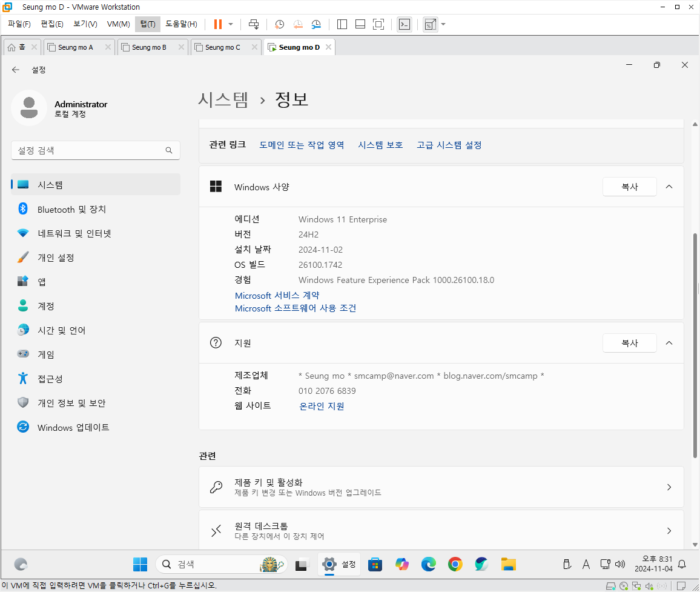
Task: Toggle the thumbnail bar view icon
Action: pyautogui.click(x=360, y=24)
